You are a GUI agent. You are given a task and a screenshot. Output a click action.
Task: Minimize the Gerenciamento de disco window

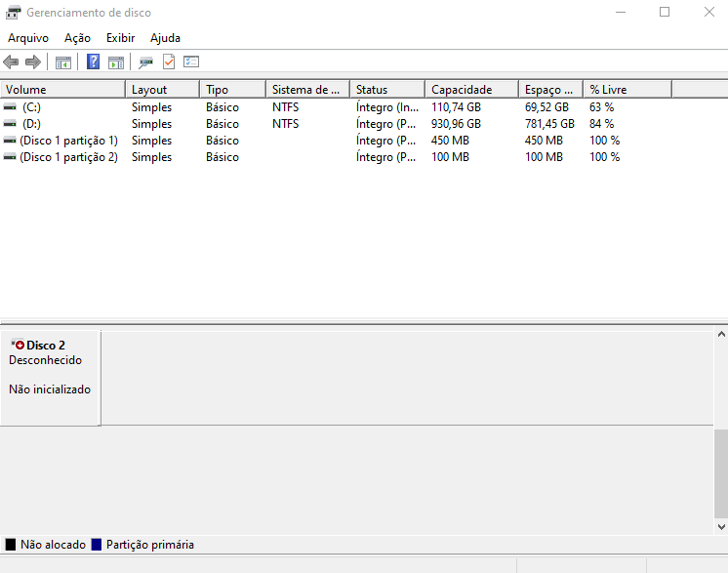[621, 13]
